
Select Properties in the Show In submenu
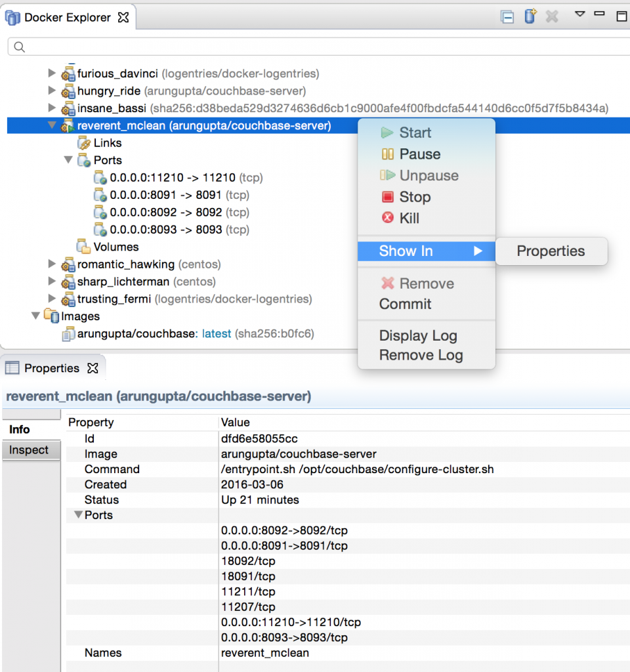(551, 251)
